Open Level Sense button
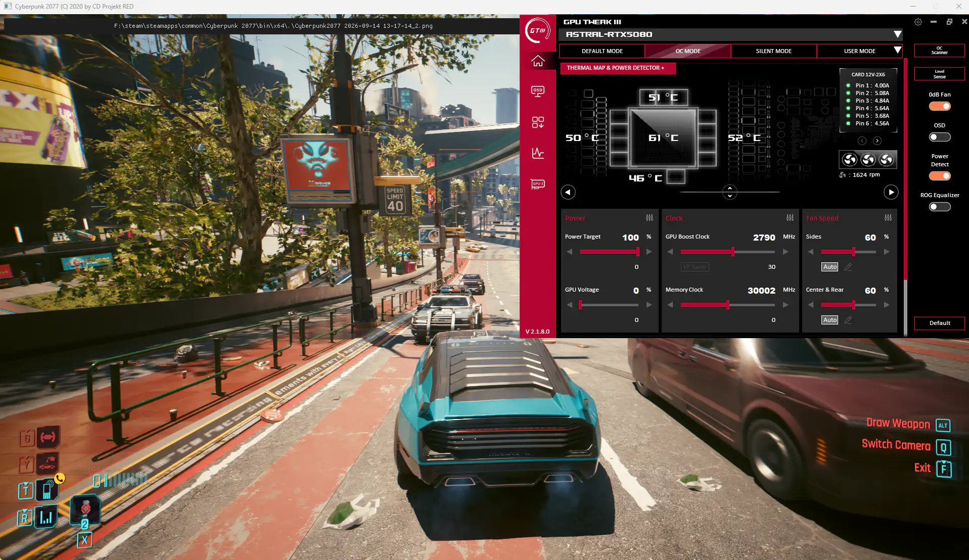The height and width of the screenshot is (560, 969). coord(939,74)
